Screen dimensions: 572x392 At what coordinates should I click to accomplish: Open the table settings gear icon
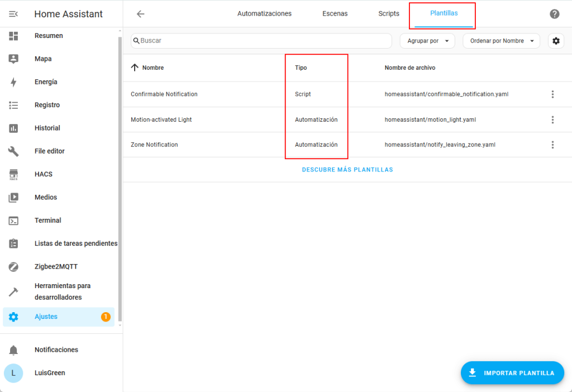tap(556, 41)
